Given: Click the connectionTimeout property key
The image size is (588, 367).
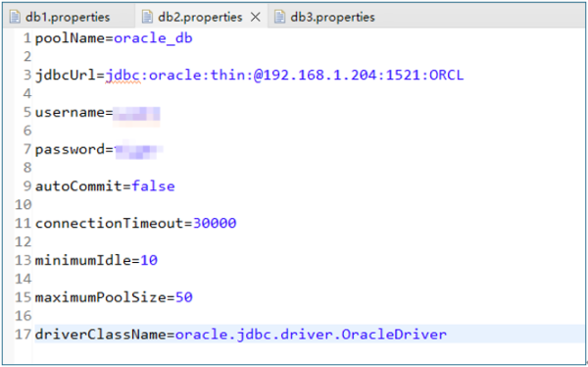Looking at the screenshot, I should (109, 223).
